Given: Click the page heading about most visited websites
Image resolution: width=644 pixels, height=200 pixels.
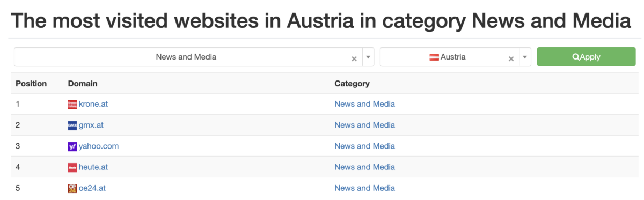Looking at the screenshot, I should pos(320,20).
